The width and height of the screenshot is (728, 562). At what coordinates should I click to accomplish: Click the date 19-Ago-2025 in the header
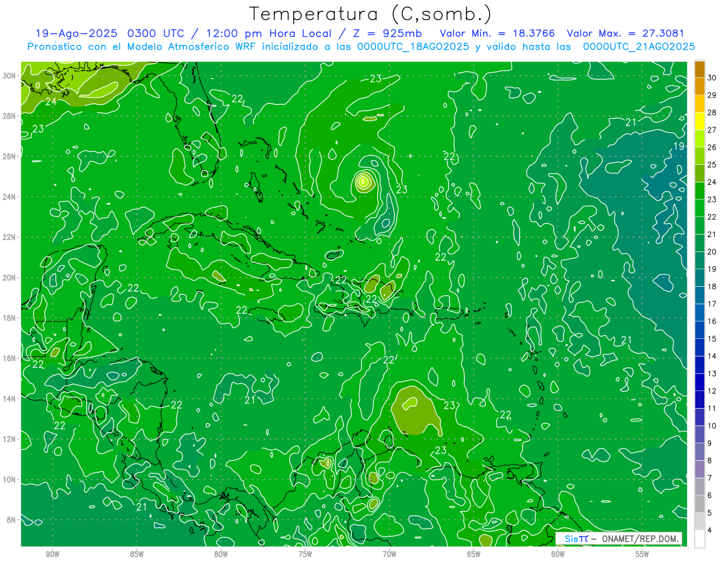pos(76,33)
